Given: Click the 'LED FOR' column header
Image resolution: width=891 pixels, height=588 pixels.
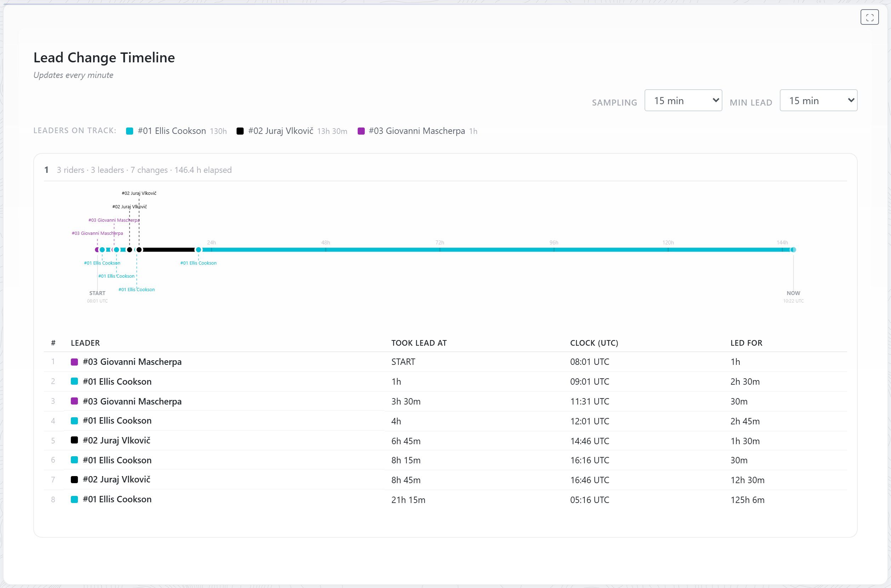Looking at the screenshot, I should point(746,343).
